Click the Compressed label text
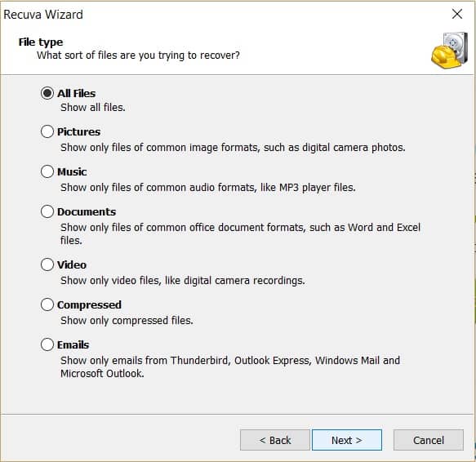The width and height of the screenshot is (476, 462). click(x=89, y=304)
